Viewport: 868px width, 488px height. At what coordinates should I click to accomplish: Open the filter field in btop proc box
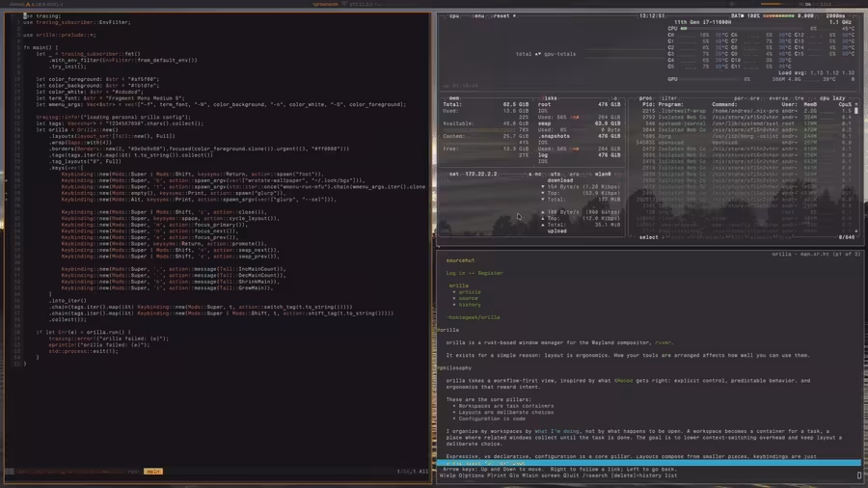(669, 98)
